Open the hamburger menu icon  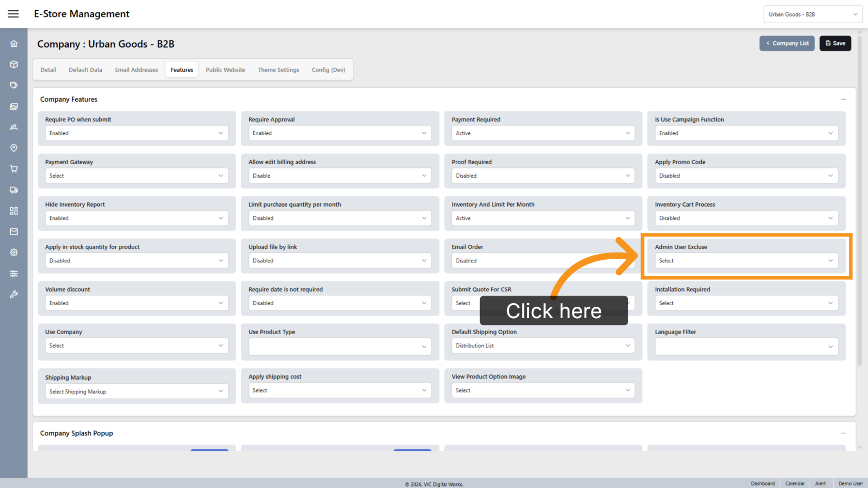tap(13, 14)
